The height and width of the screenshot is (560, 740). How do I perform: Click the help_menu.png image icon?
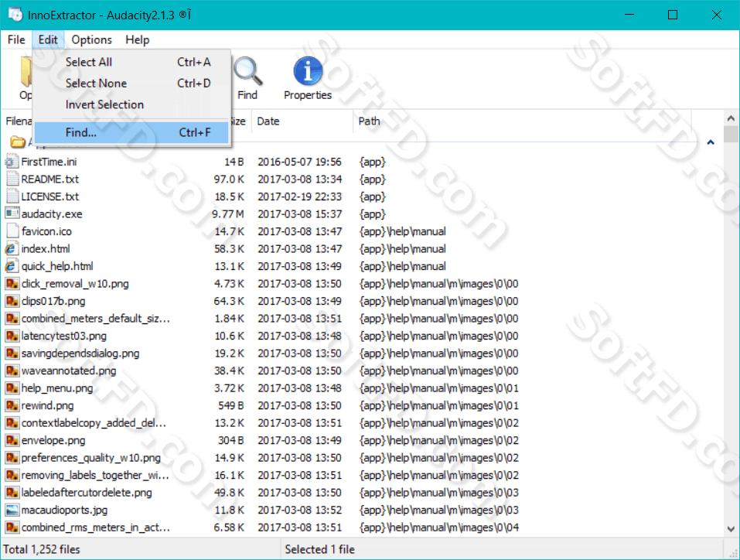pyautogui.click(x=12, y=388)
